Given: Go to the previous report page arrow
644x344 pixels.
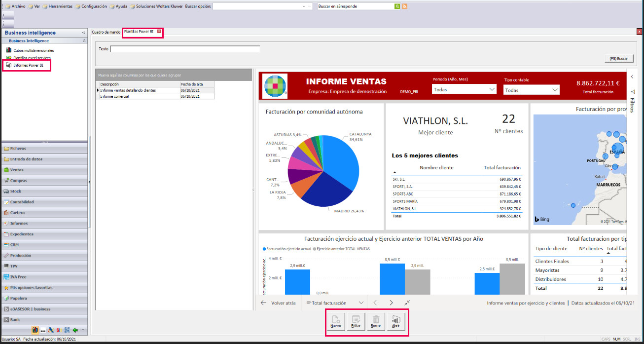Looking at the screenshot, I should 375,303.
